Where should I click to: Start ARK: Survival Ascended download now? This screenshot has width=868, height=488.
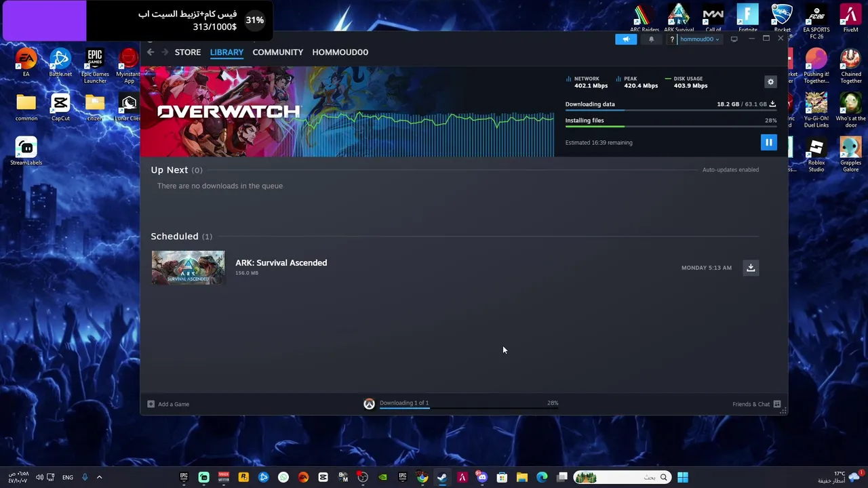[751, 268]
